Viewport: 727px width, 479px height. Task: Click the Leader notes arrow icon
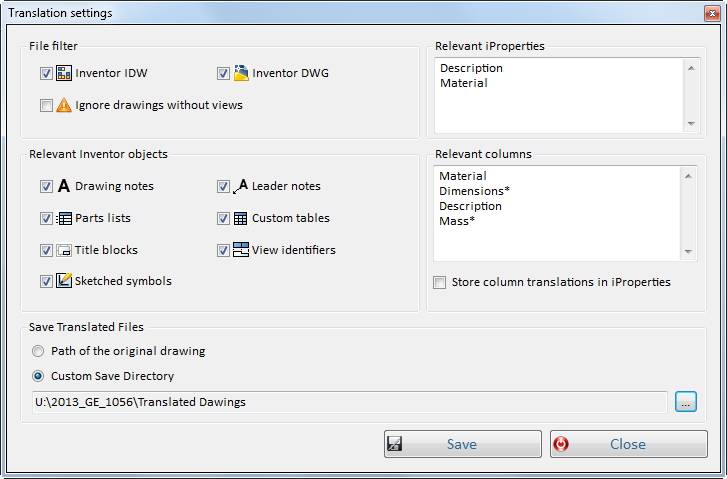click(241, 186)
